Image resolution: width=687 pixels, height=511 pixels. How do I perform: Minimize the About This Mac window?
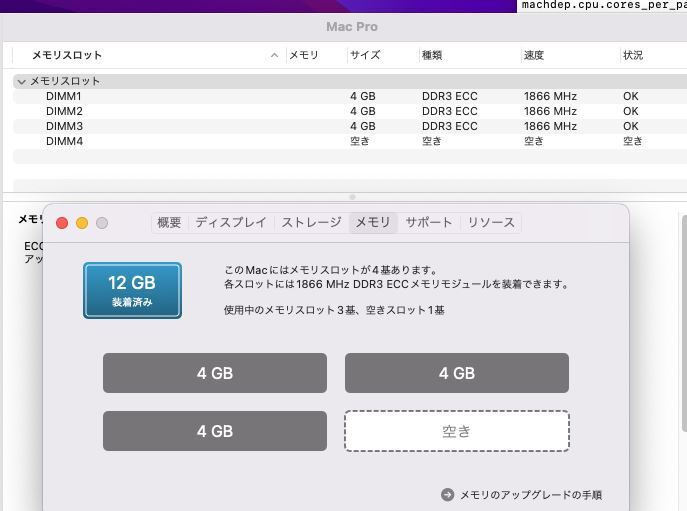point(82,223)
